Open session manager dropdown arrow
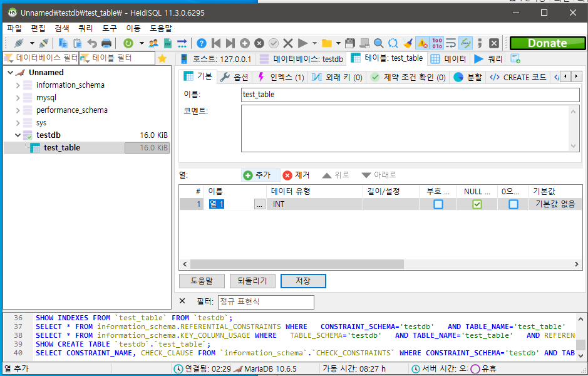Viewport: 588px width, 376px height. point(32,43)
